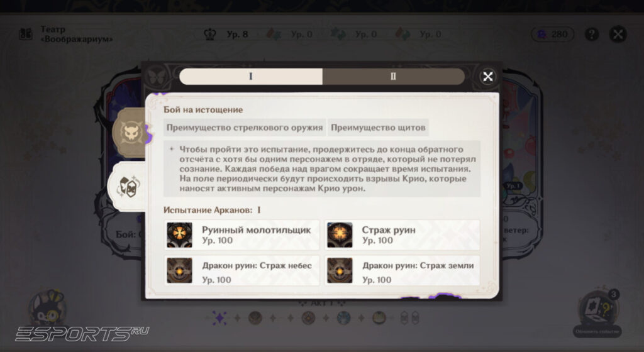Open the help question mark icon
This screenshot has width=644, height=352.
tap(591, 35)
